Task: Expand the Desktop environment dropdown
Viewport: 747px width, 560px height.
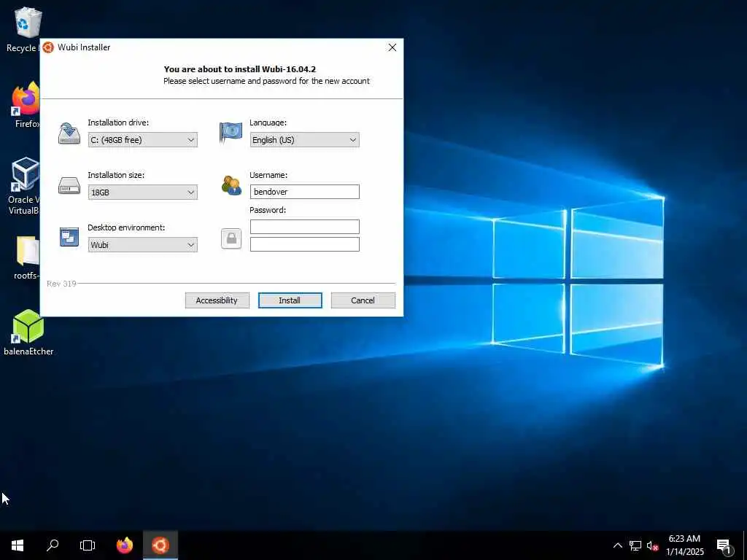Action: 142,245
